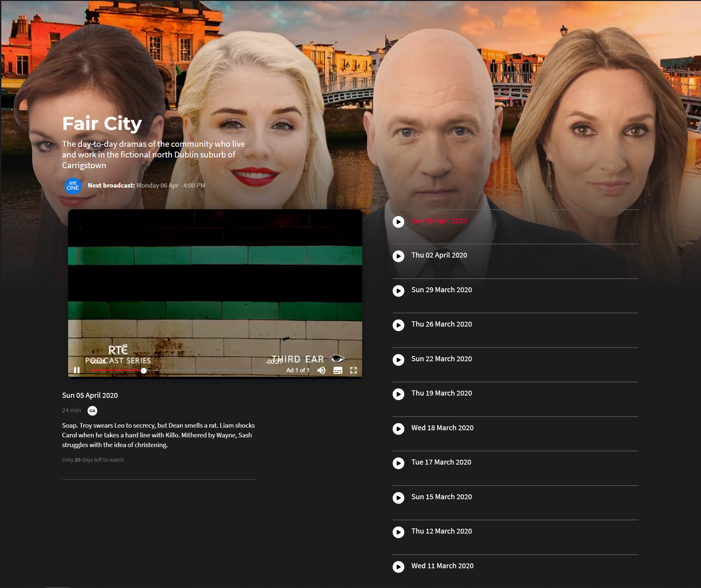
Task: Open the Sun 05 April 2020 episode link
Action: 439,221
